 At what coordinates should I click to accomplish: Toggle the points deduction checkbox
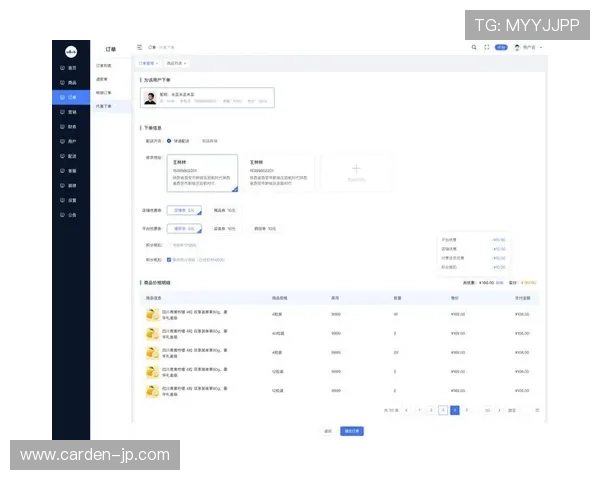[x=168, y=259]
